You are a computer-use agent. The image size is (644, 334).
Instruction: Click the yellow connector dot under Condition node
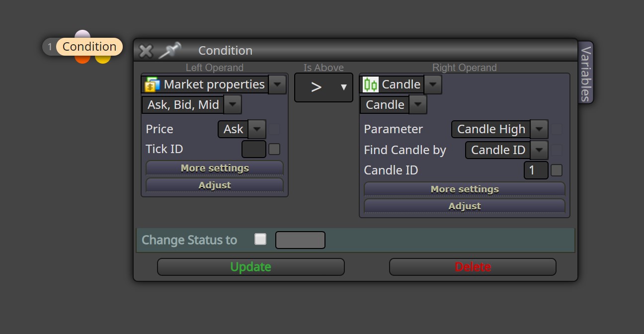[103, 59]
